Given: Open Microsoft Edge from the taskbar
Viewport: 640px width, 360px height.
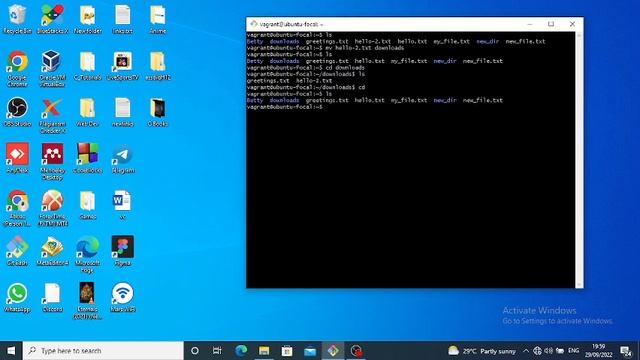Looking at the screenshot, I should (241, 351).
